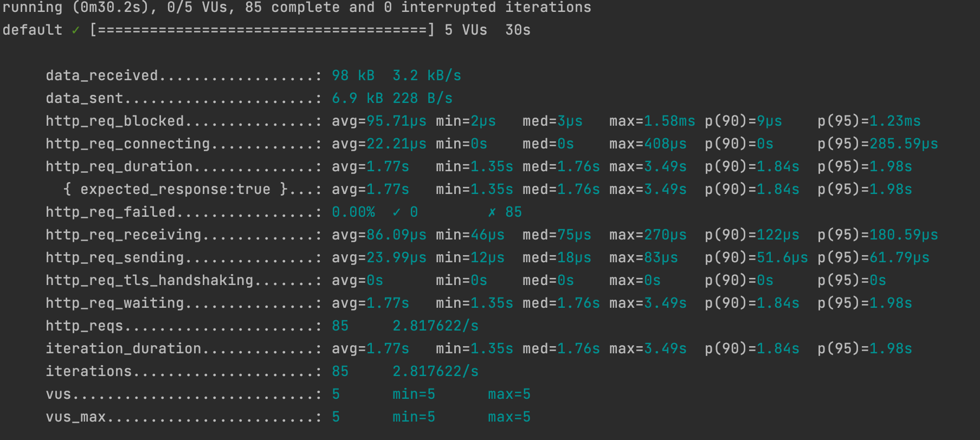
Task: Select the http_reqs metric label
Action: pyautogui.click(x=84, y=326)
